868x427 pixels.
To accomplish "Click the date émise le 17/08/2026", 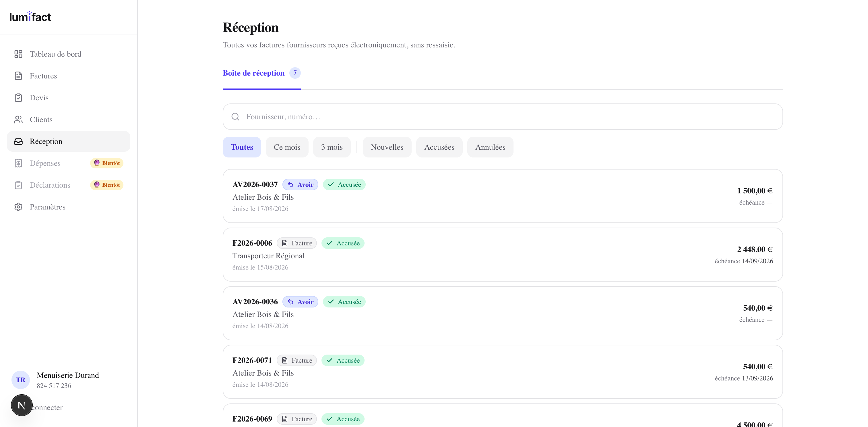I will (260, 209).
